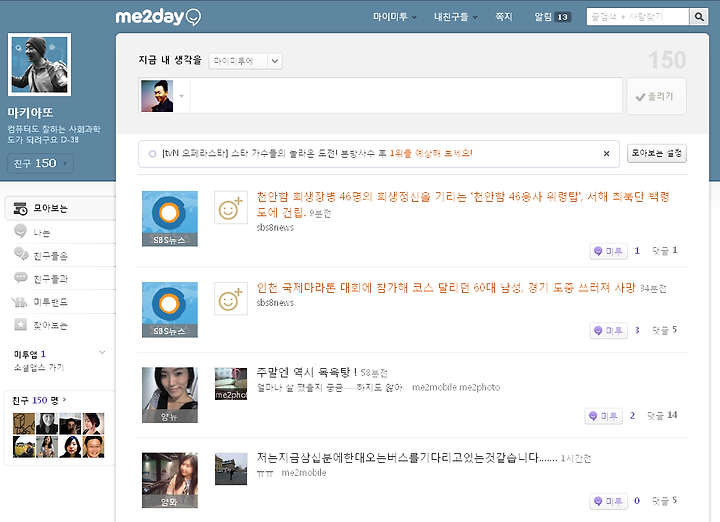Click SBS뉴스 avatar on first post

170,219
